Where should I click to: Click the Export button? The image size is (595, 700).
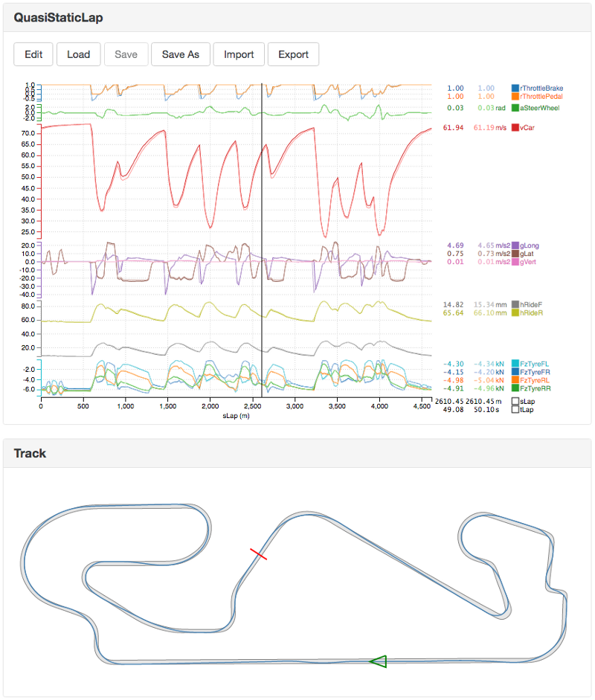click(293, 54)
